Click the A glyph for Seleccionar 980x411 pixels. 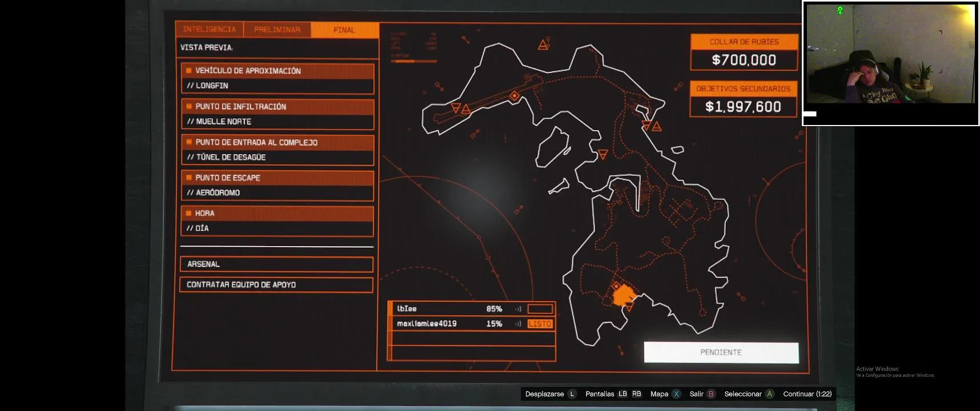(x=769, y=394)
